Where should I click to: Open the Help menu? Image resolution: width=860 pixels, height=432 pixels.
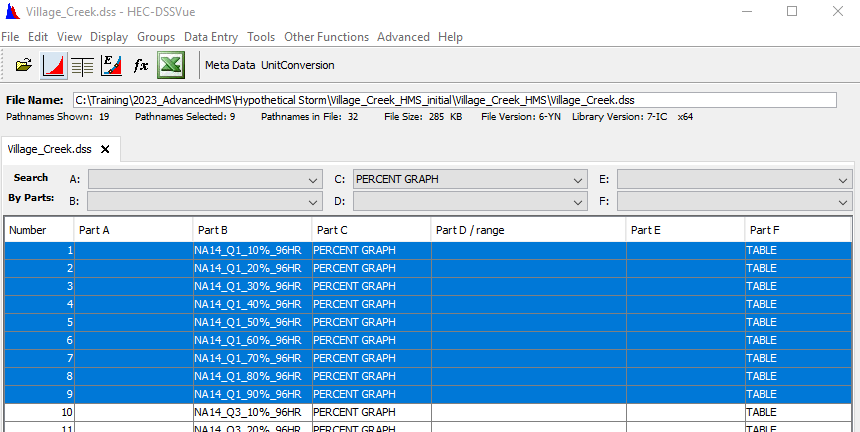(450, 37)
